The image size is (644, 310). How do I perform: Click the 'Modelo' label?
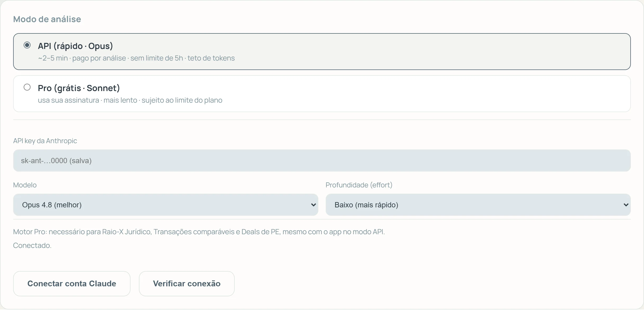pos(25,185)
